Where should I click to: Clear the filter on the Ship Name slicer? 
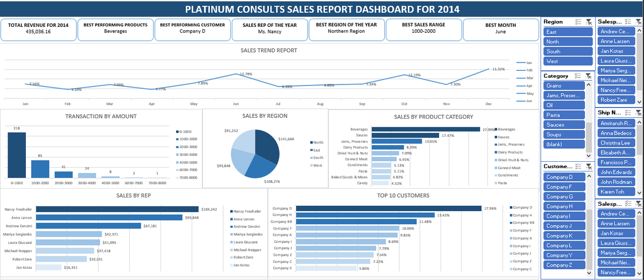(639, 112)
